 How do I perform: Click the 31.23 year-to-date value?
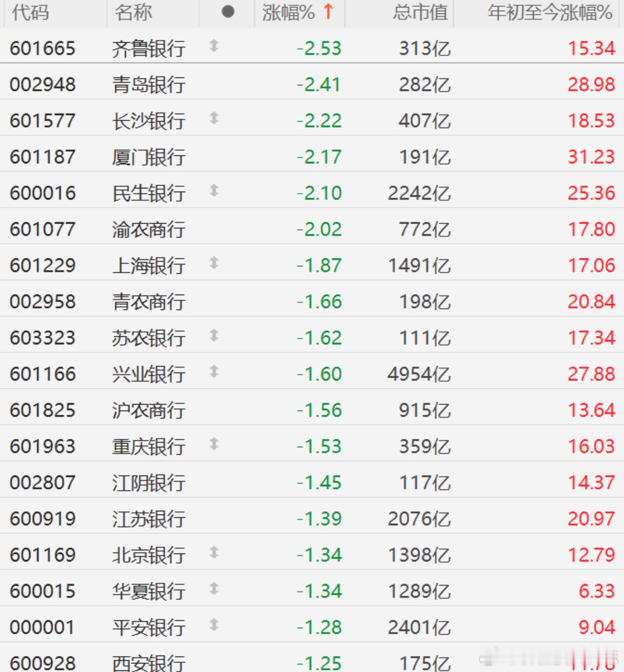click(591, 157)
